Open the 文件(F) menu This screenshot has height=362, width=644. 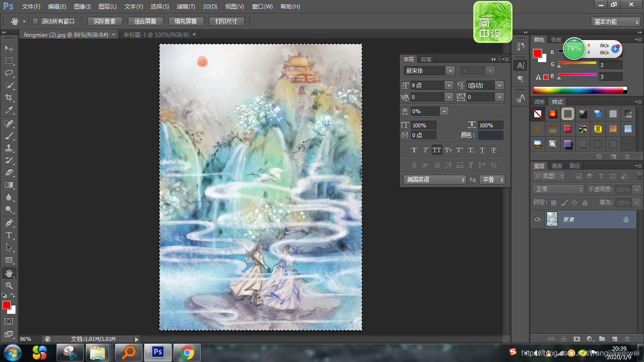pyautogui.click(x=31, y=7)
